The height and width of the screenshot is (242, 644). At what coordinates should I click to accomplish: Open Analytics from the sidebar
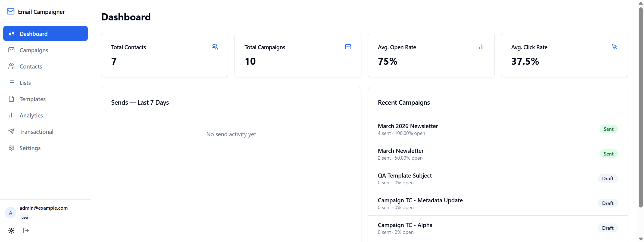(45, 115)
